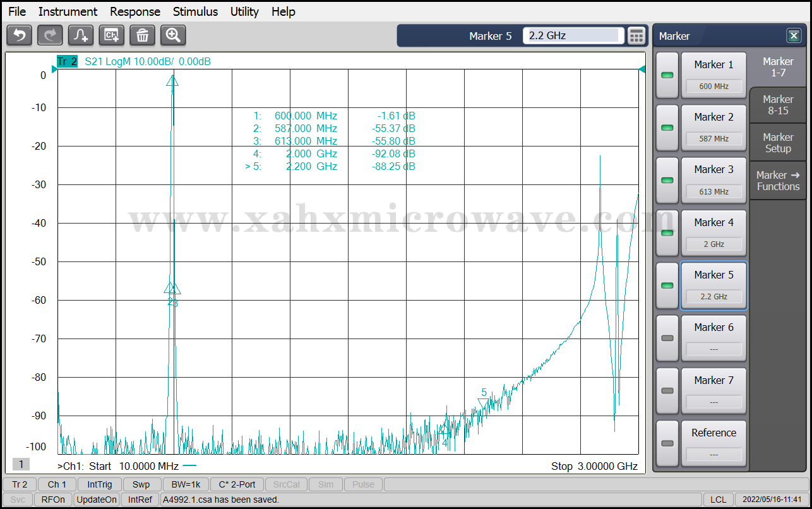Open the Marker Setup tab
Image resolution: width=812 pixels, height=509 pixels.
[778, 143]
